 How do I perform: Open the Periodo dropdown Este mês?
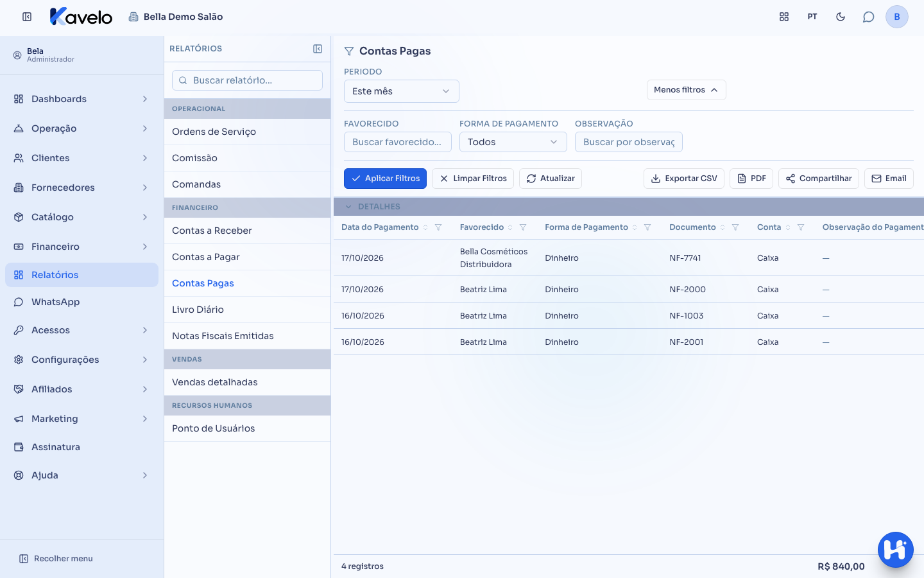click(402, 91)
